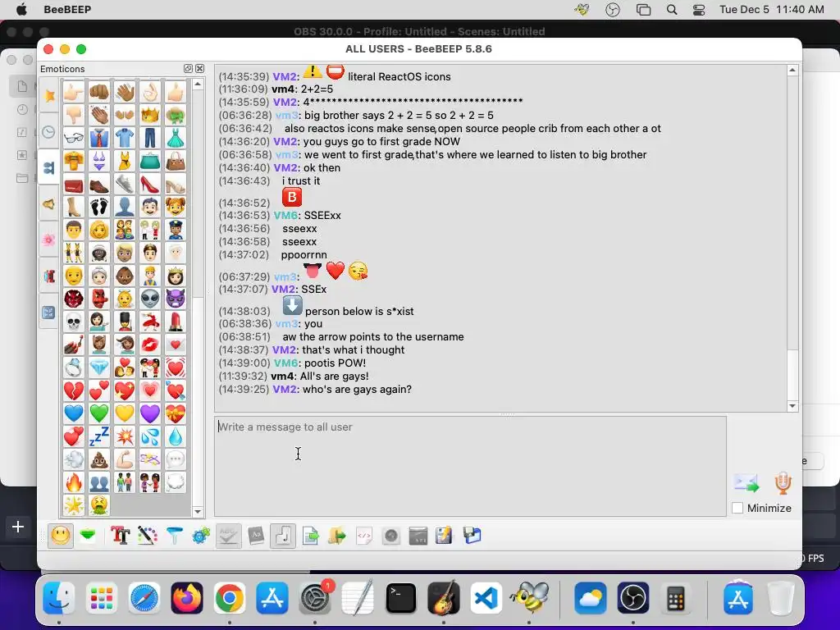Toggle the emoticons smiley button in toolbar
This screenshot has width=840, height=630.
click(61, 535)
